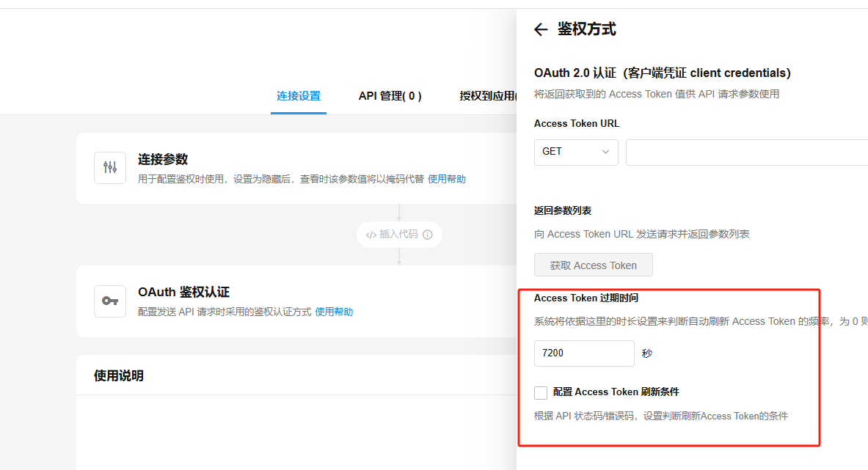This screenshot has height=470, width=868.
Task: Select the 授权到应用 tab
Action: pos(487,96)
